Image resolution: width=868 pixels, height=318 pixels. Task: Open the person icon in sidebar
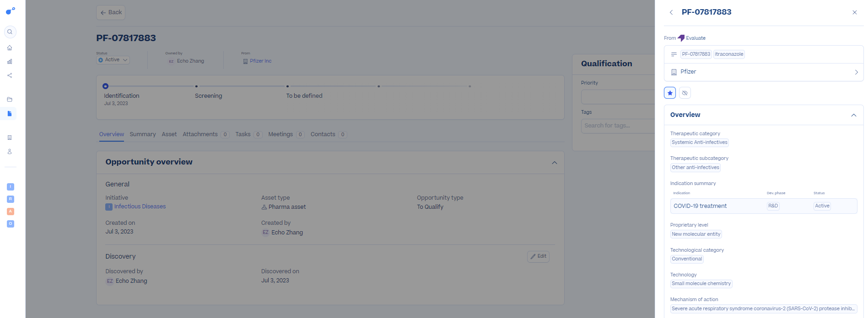click(10, 152)
